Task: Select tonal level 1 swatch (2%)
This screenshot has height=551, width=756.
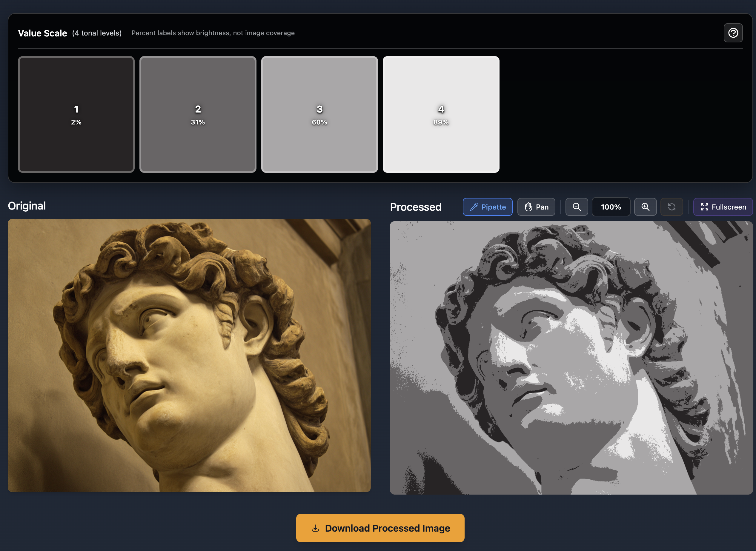Action: [76, 114]
